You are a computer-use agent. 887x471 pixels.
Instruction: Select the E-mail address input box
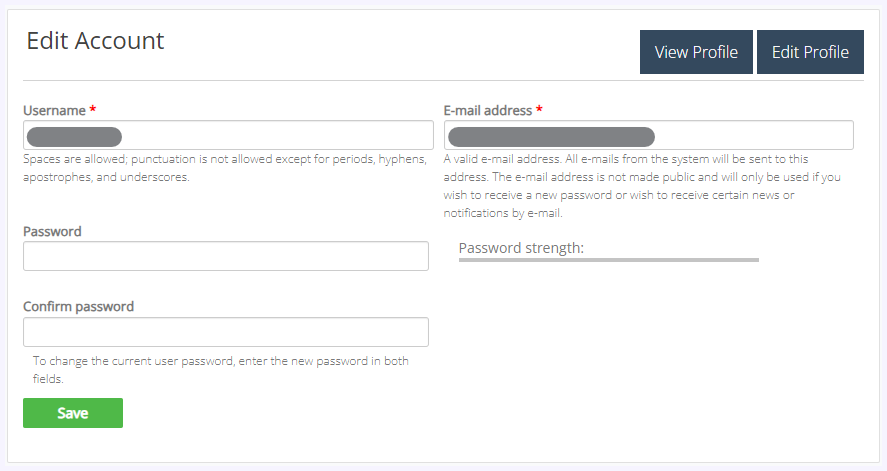click(648, 135)
